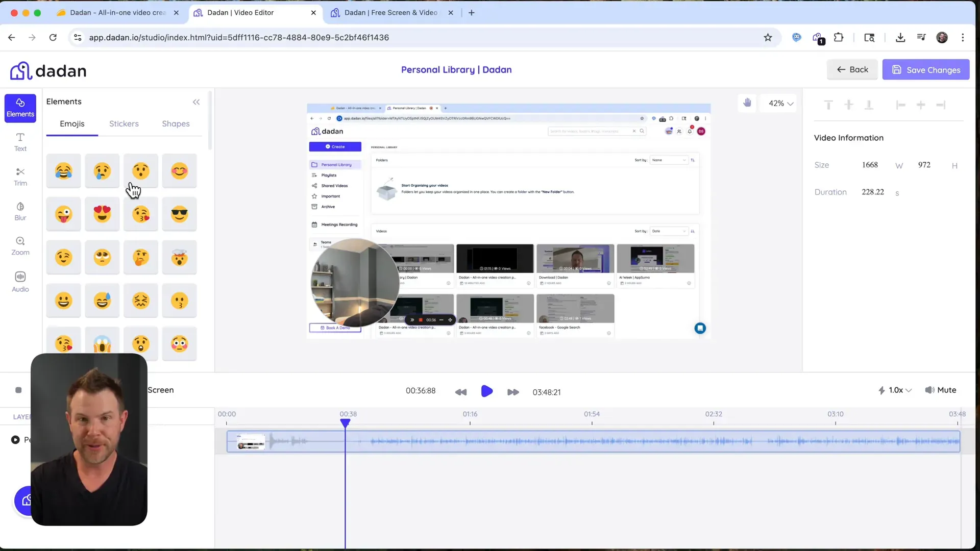Edit the video width value 1668
The height and width of the screenshot is (551, 980).
click(x=870, y=165)
